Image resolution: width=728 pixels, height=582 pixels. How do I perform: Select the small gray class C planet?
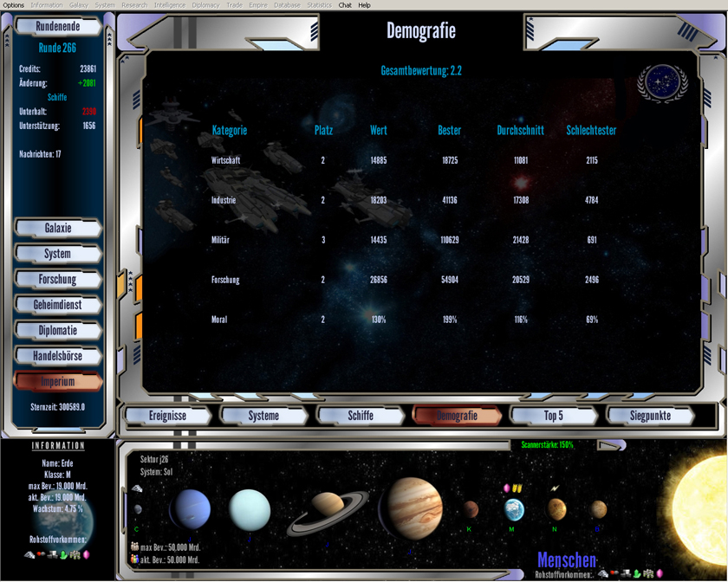(x=138, y=509)
